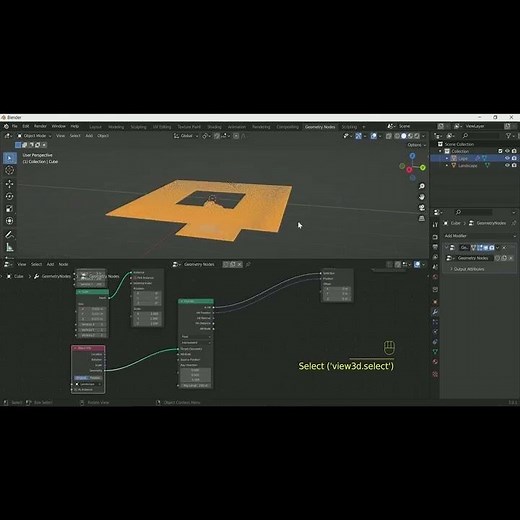The height and width of the screenshot is (520, 520).
Task: Click the Object Data properties green triangle tab
Action: click(435, 351)
